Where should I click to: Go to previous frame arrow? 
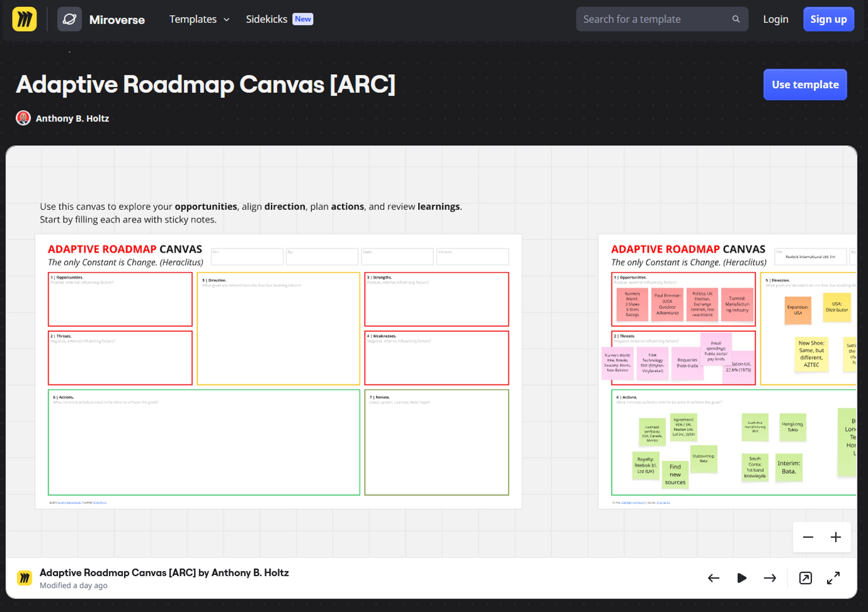point(713,578)
